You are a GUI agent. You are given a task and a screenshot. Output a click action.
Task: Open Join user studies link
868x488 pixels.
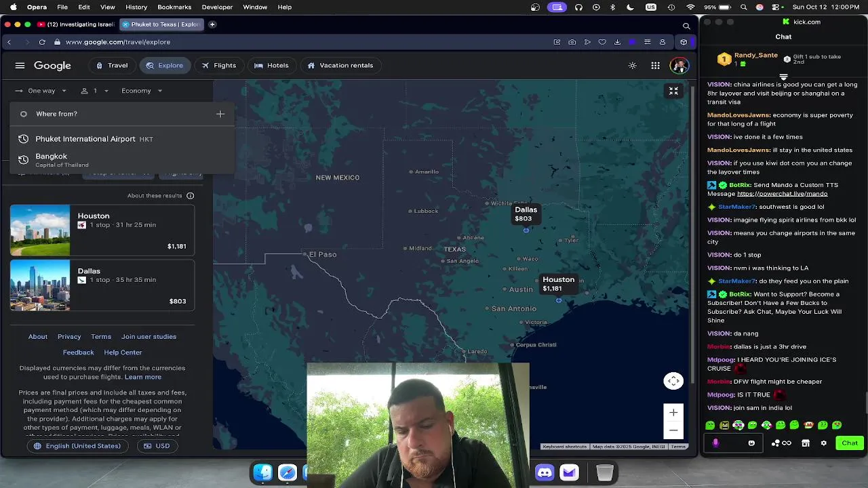[149, 337]
